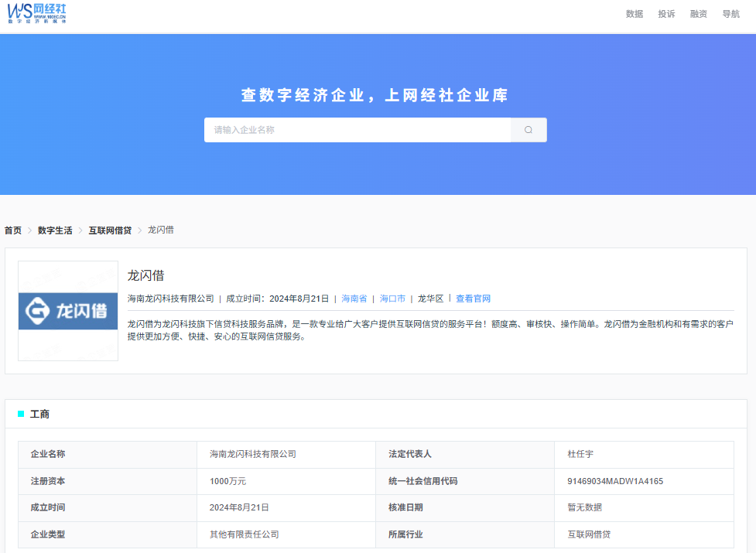Go to 首页 breadcrumb link
Screen dimensions: 756x553
click(x=13, y=230)
